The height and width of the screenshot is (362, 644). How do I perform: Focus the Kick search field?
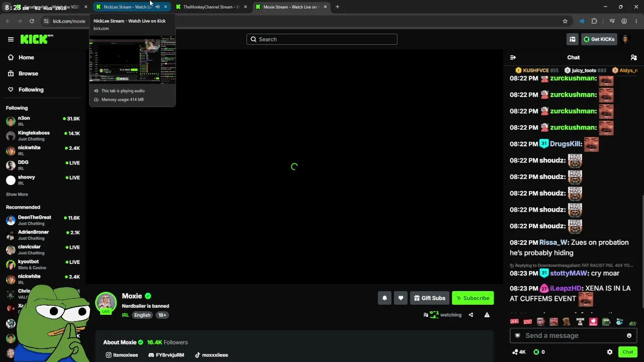(x=322, y=39)
